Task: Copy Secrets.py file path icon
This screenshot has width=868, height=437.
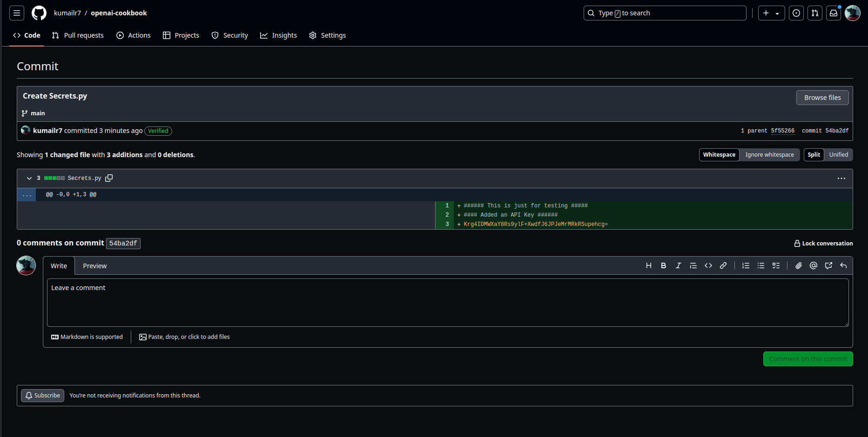Action: pos(109,178)
